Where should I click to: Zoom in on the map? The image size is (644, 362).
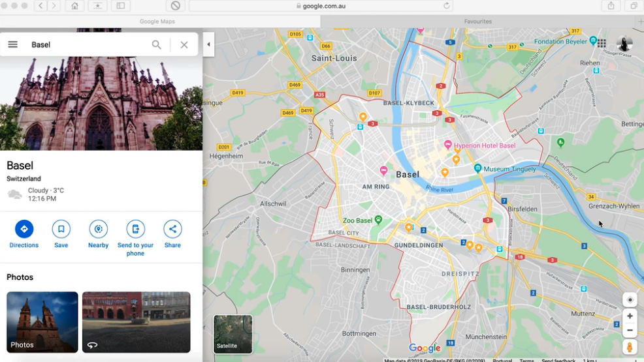coord(630,316)
